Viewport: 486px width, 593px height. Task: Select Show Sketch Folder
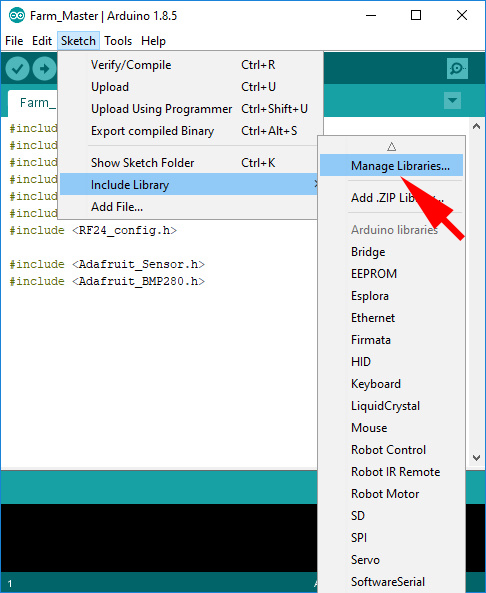pos(188,163)
